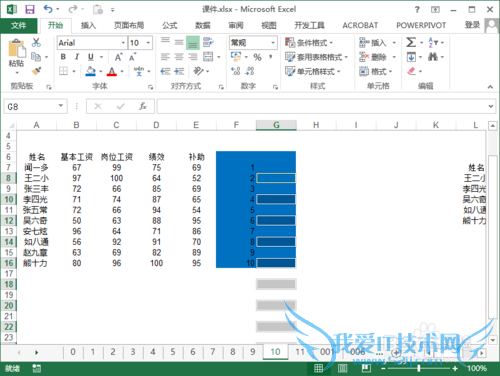Select the Format Painter brush
This screenshot has width=500, height=376.
tap(36, 71)
